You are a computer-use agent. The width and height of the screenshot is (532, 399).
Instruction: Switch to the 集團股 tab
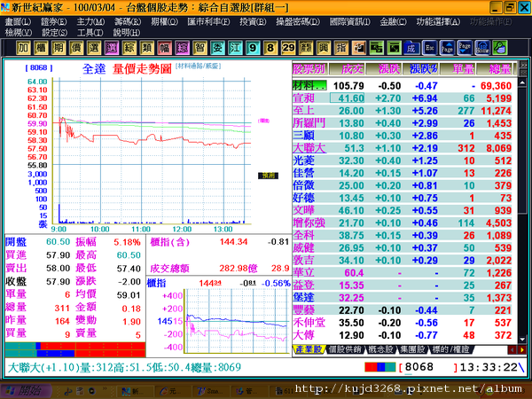412,349
